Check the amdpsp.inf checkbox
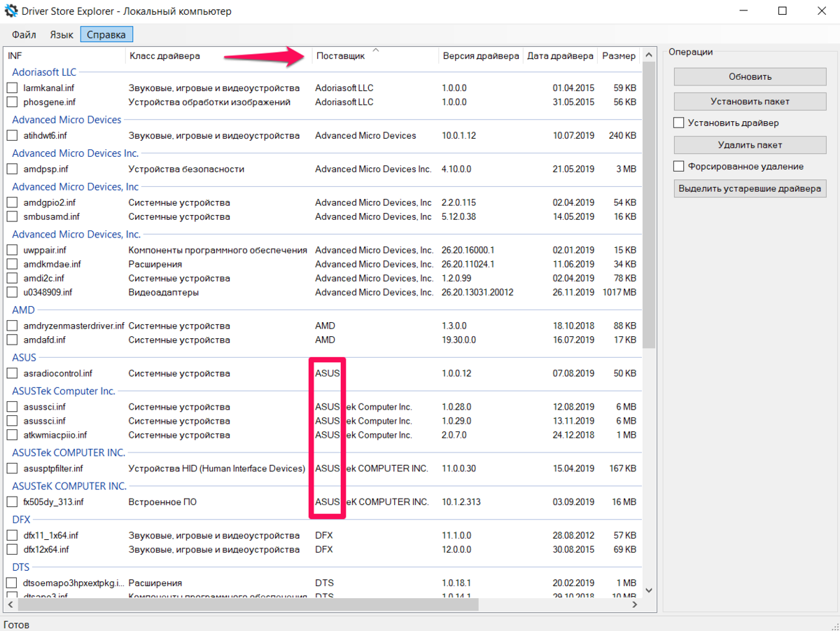Viewport: 840px width, 631px height. (x=12, y=169)
